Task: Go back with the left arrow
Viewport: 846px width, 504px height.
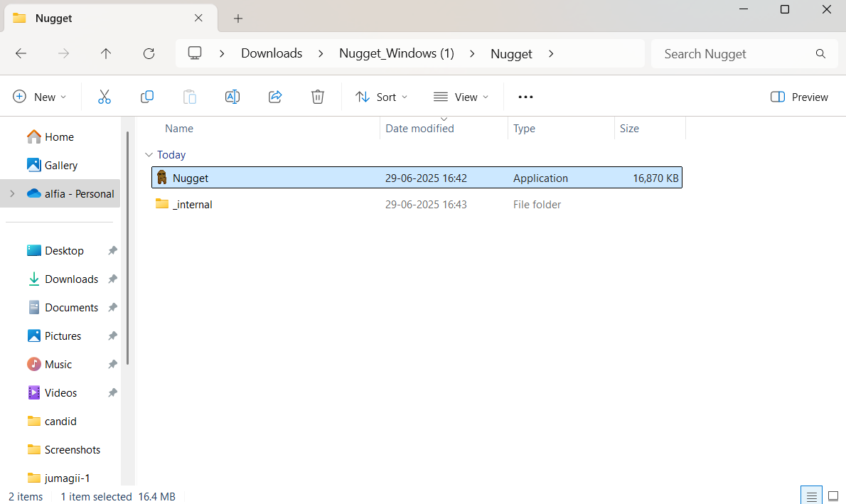Action: point(21,53)
